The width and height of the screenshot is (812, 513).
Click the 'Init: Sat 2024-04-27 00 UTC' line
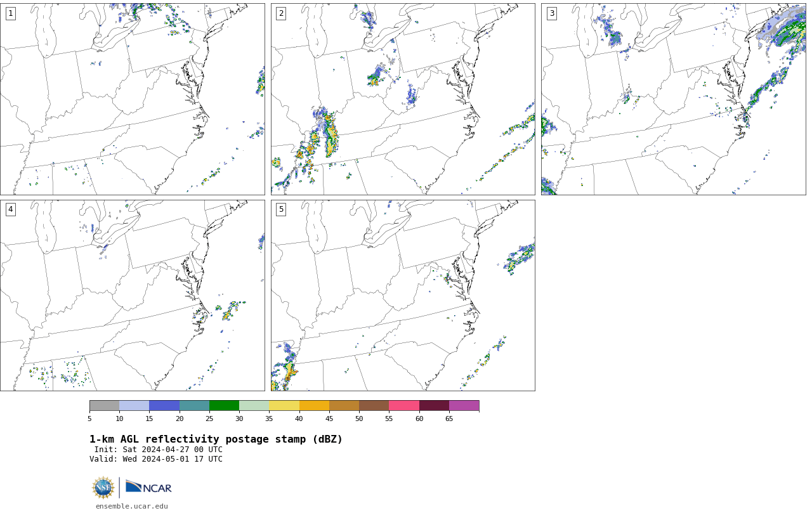coord(159,450)
